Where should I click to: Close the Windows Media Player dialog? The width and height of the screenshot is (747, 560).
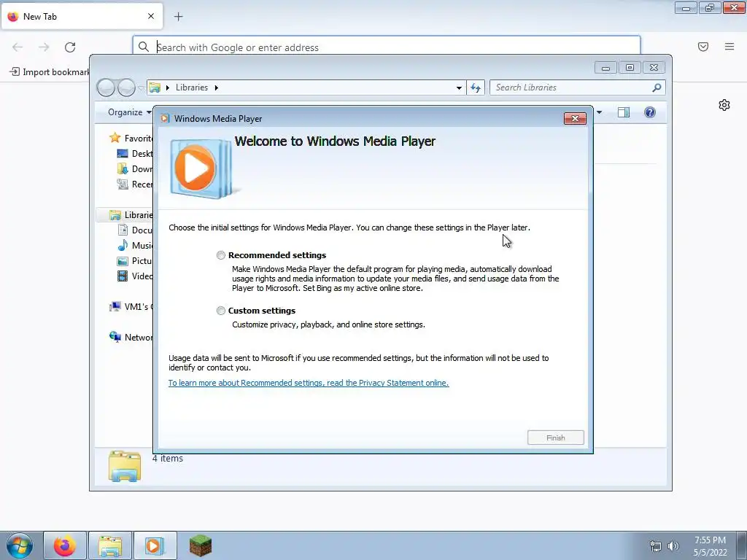(x=575, y=119)
